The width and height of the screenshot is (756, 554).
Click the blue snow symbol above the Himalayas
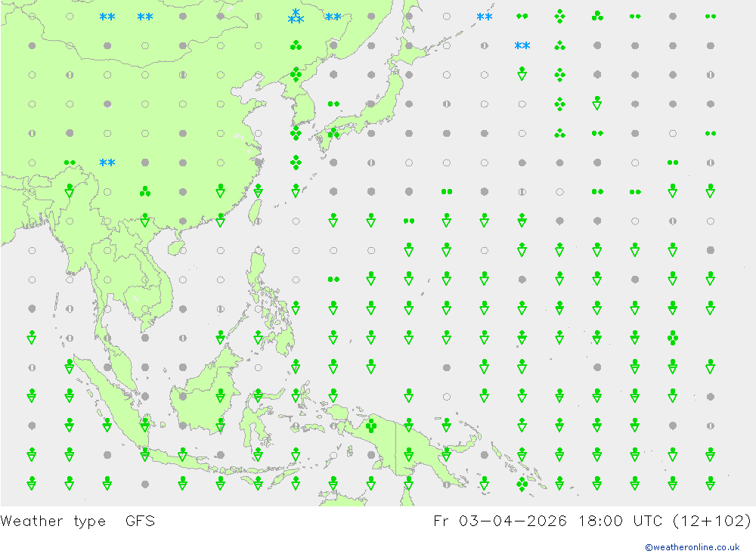(x=107, y=162)
